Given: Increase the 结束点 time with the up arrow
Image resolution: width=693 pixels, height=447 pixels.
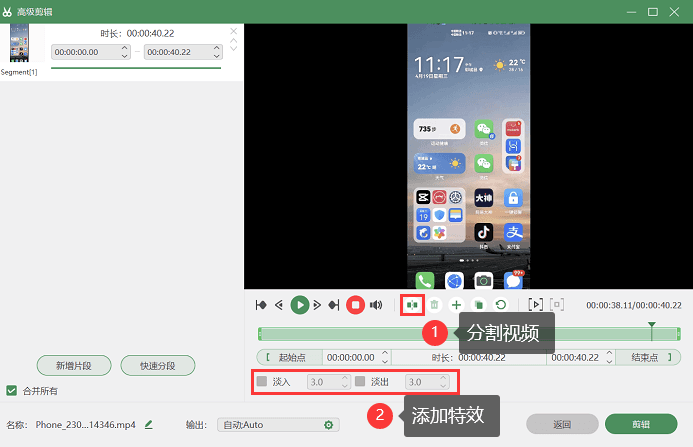Looking at the screenshot, I should point(609,353).
